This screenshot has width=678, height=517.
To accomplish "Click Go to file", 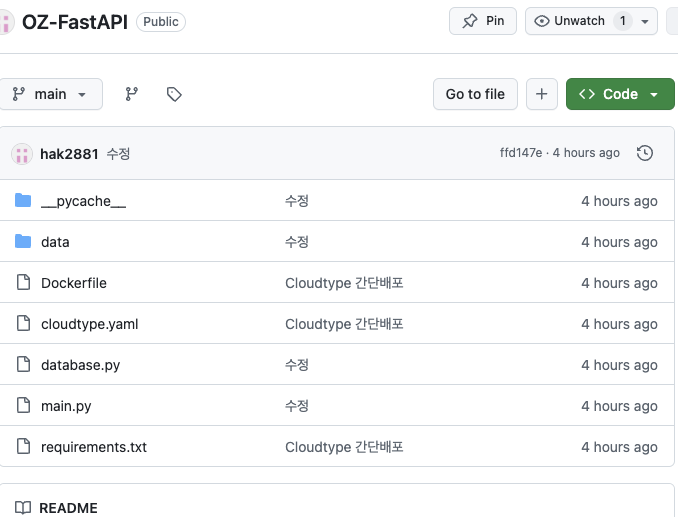I will click(x=475, y=94).
